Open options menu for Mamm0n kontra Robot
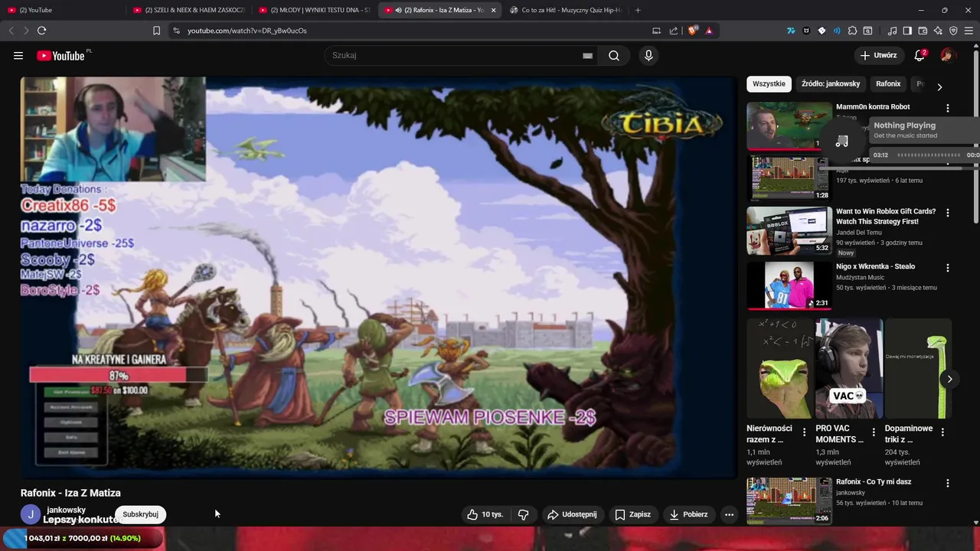Viewport: 980px width, 551px height. click(948, 108)
